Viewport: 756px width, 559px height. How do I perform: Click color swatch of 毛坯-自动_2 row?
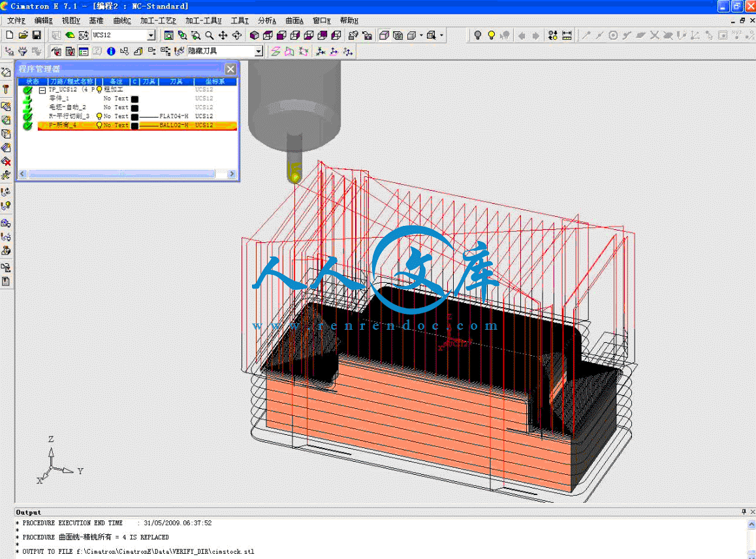(x=135, y=108)
